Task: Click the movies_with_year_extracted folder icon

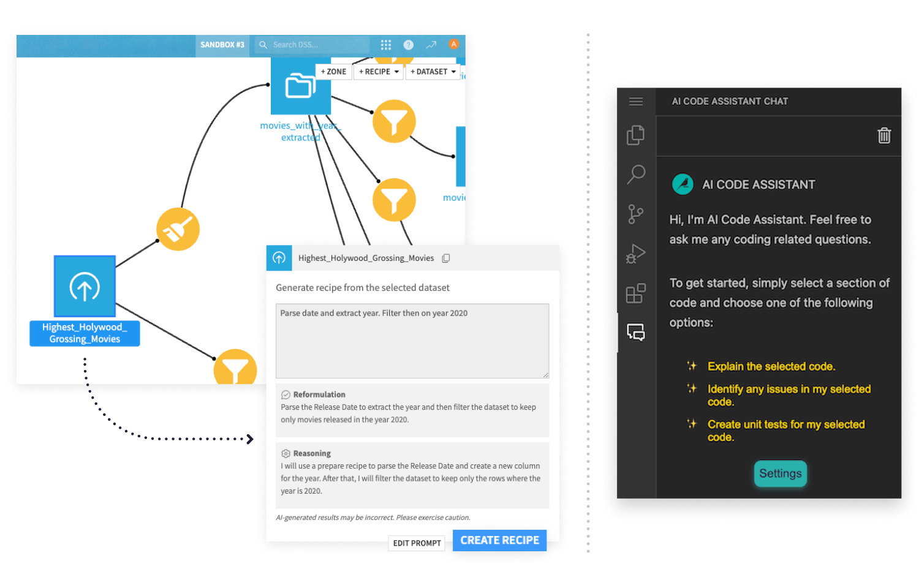Action: tap(300, 86)
